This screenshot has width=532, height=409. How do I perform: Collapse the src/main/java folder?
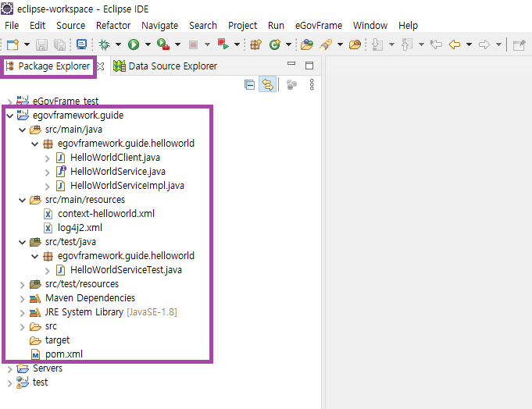pyautogui.click(x=23, y=130)
